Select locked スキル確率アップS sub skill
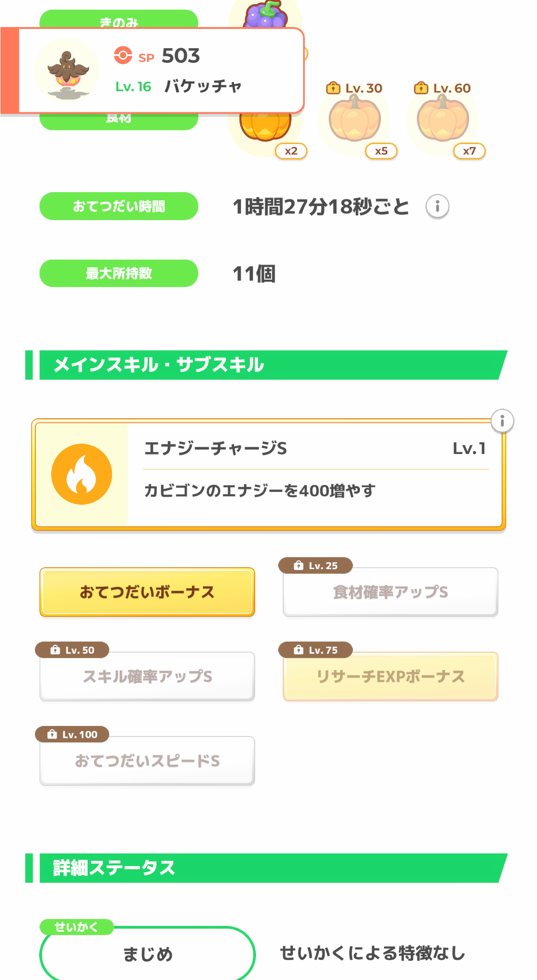Screen dimensions: 537x980 (x=147, y=676)
